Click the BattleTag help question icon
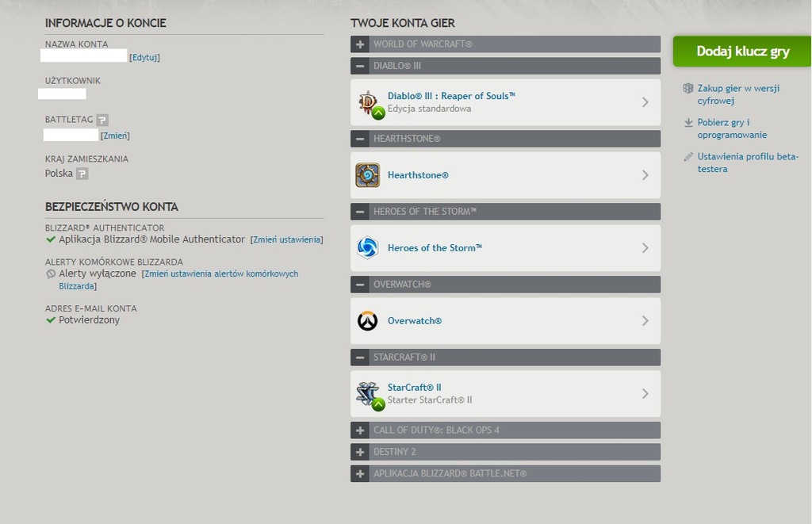Image resolution: width=812 pixels, height=524 pixels. coord(102,120)
